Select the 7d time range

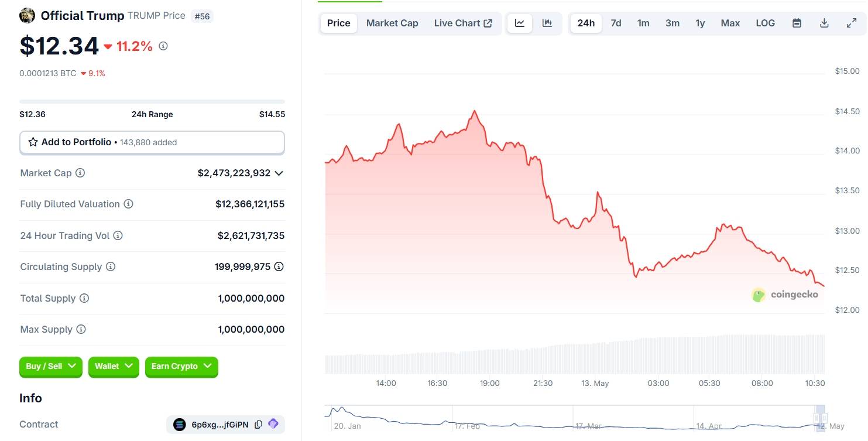pos(616,23)
